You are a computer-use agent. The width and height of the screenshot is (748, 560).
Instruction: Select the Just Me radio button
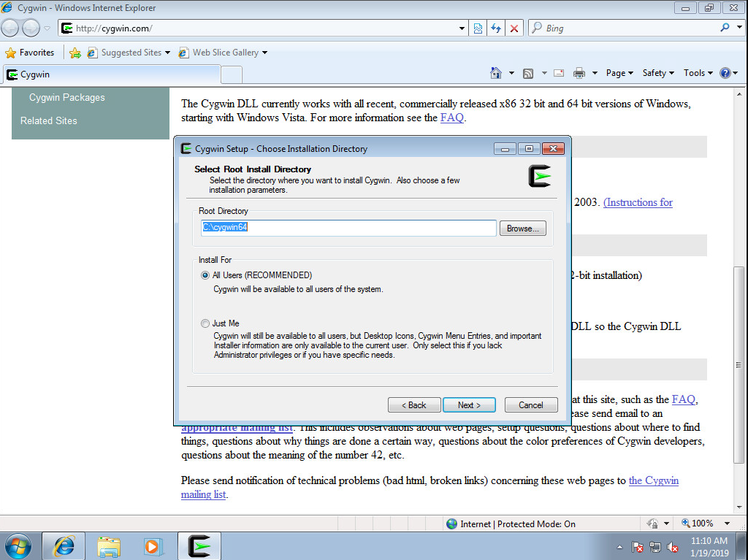pyautogui.click(x=205, y=323)
